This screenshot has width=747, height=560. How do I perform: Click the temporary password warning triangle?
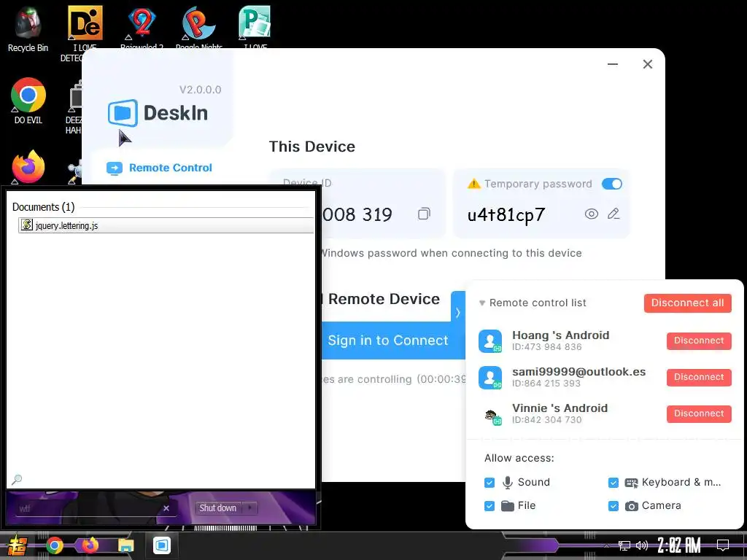(474, 184)
